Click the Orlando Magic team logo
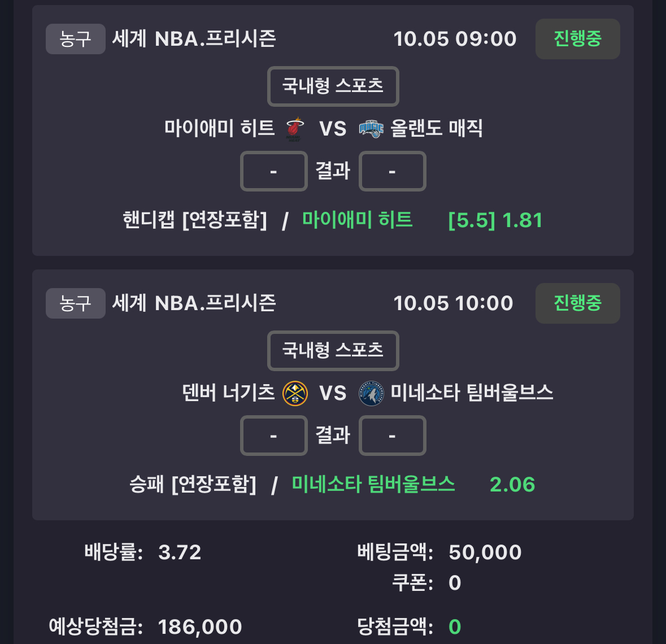 [x=371, y=129]
